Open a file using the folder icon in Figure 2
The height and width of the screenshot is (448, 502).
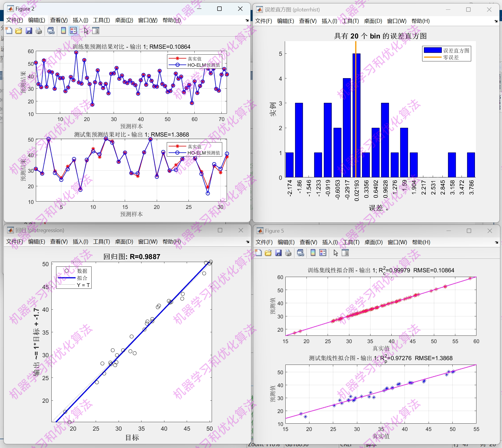point(19,30)
